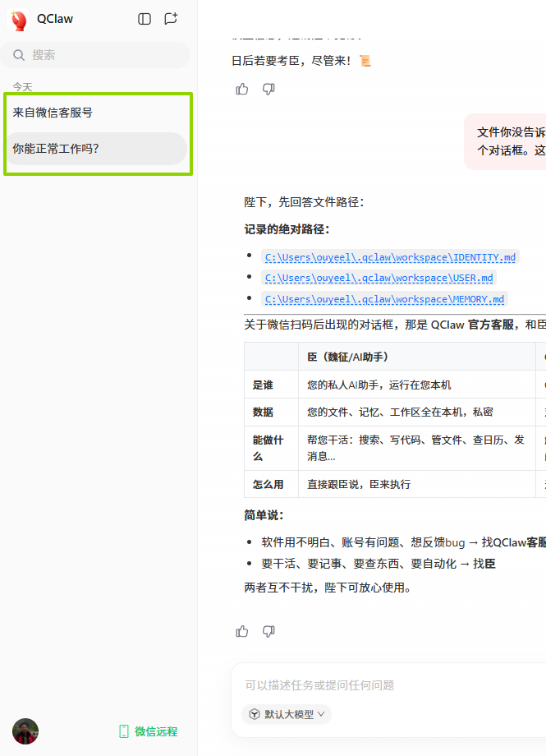Image resolution: width=546 pixels, height=756 pixels.
Task: Click sentence 关于微信扫码后出现的对话框
Action: 395,325
